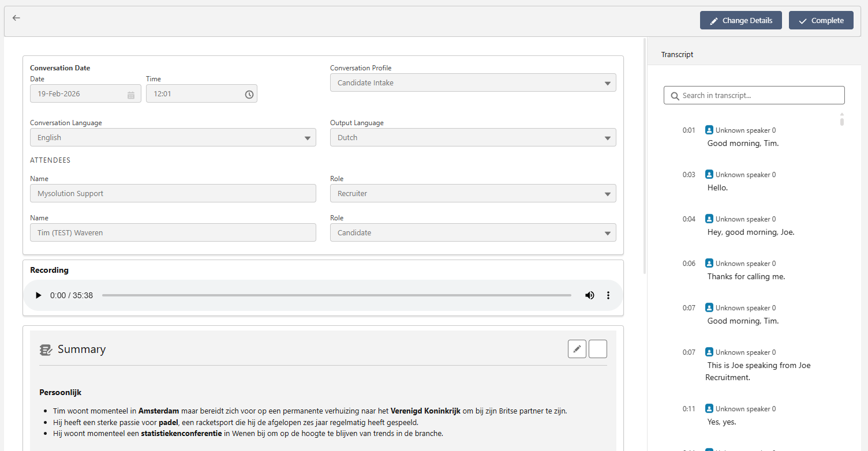
Task: Click the pencil icon to edit the Summary
Action: point(577,348)
